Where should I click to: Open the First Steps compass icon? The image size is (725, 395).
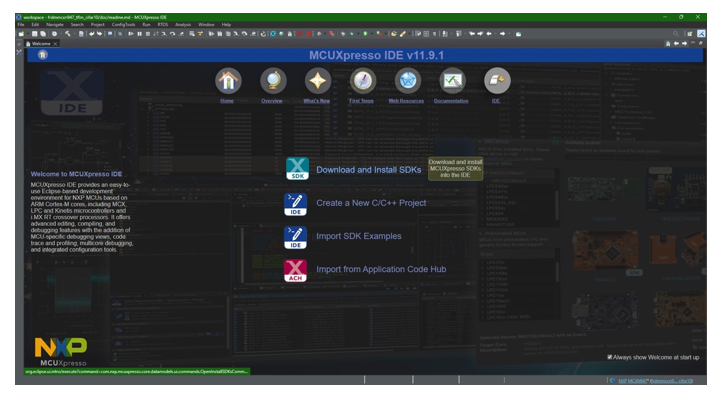(362, 81)
